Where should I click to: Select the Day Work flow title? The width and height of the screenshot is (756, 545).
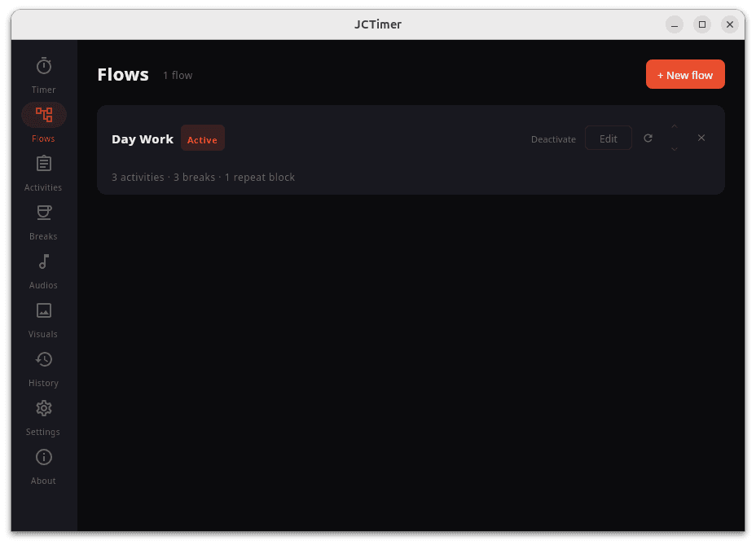tap(143, 139)
